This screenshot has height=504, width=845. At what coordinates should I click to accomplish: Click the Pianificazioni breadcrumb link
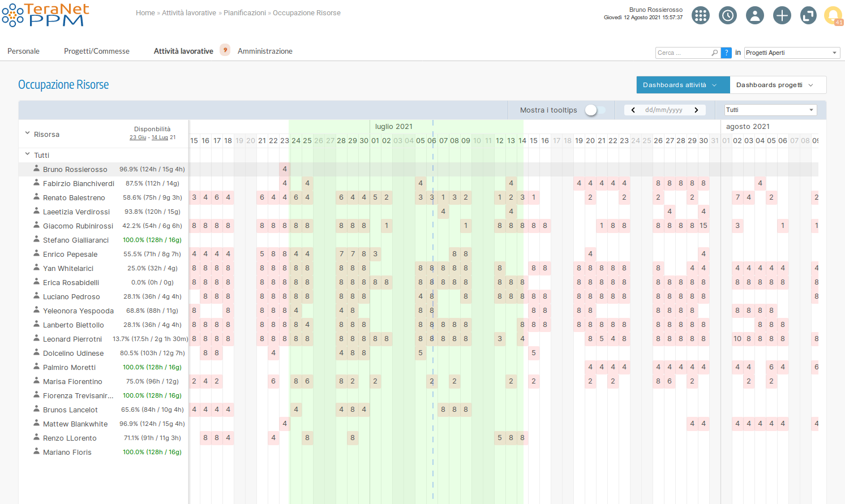click(x=245, y=13)
